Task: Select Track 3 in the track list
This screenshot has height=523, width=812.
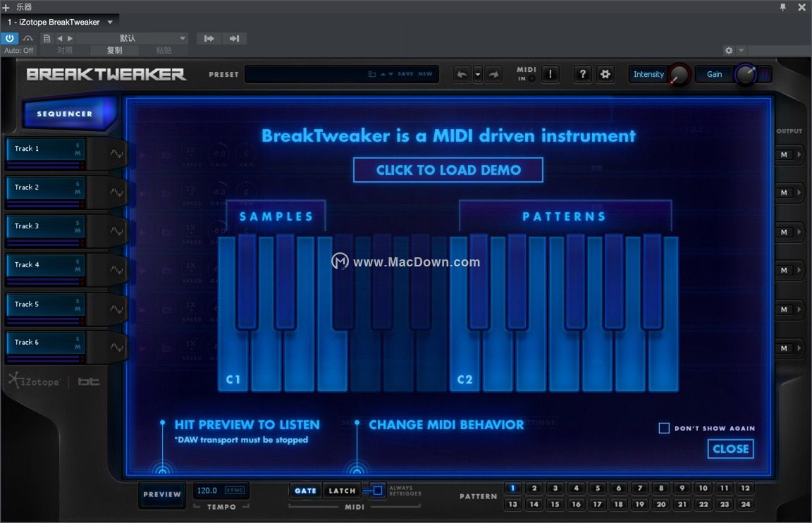Action: click(44, 228)
